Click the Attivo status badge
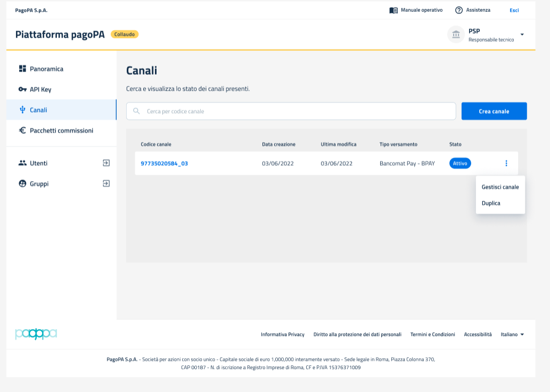This screenshot has width=550, height=392. coord(460,164)
